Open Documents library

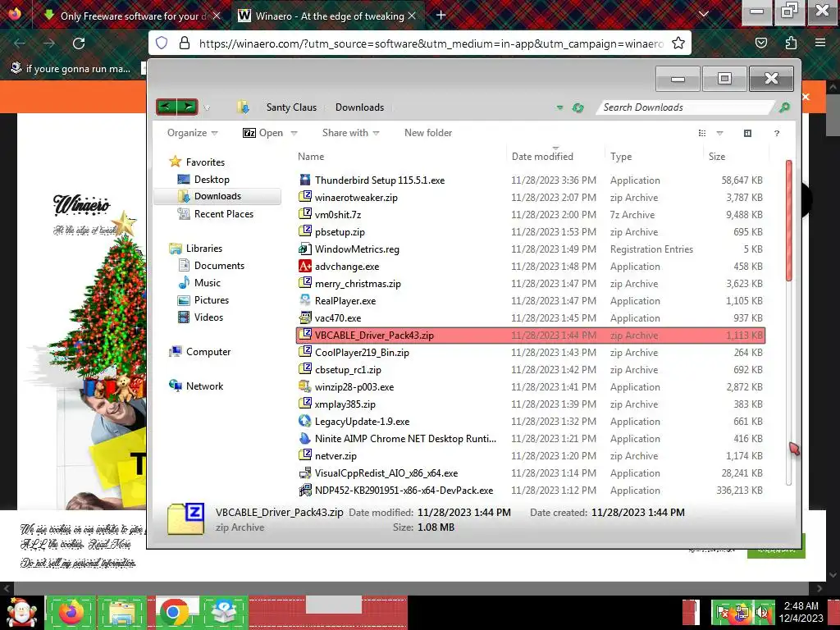(x=219, y=265)
